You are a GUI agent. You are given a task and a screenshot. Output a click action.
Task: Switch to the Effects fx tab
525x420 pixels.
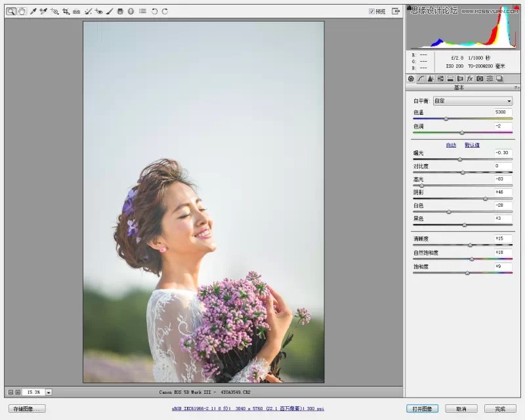tap(470, 79)
